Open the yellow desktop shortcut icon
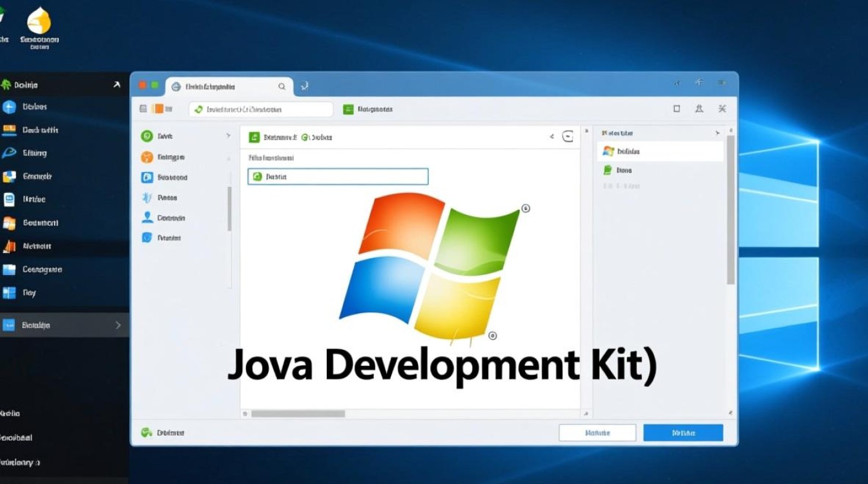Viewport: 868px width, 484px height. pos(39,21)
